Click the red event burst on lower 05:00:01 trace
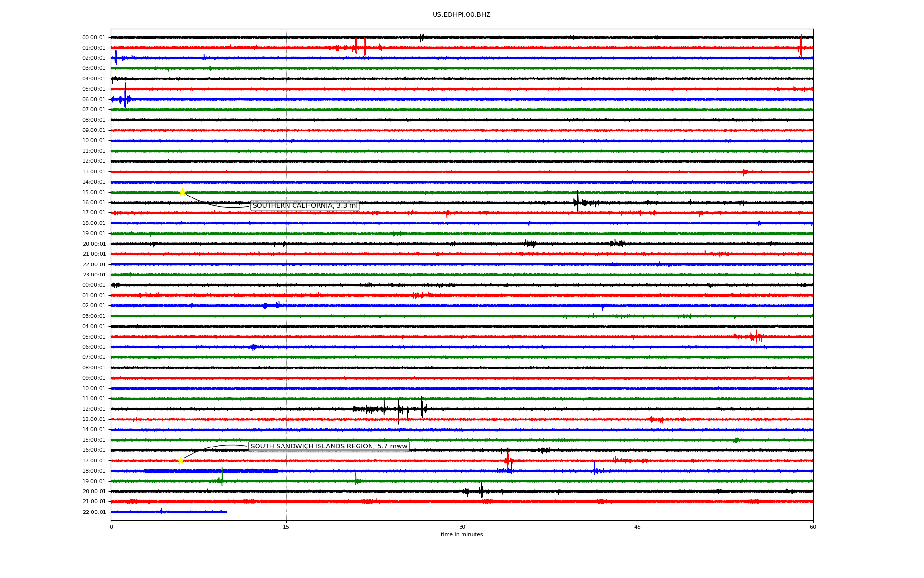This screenshot has height=578, width=924. coord(756,336)
